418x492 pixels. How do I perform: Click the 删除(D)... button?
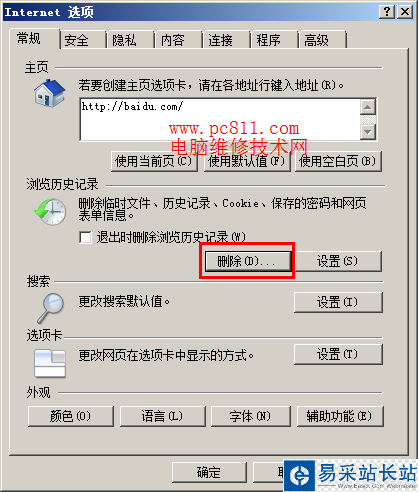pos(247,261)
